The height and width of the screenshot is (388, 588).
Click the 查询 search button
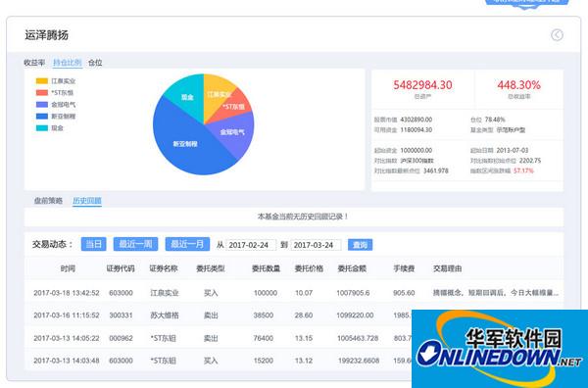click(360, 245)
